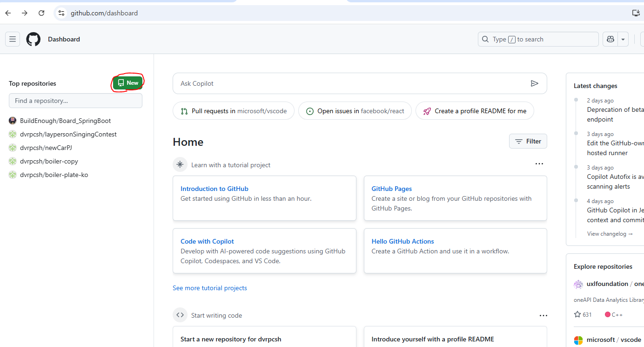Click the star count 631

coord(583,314)
